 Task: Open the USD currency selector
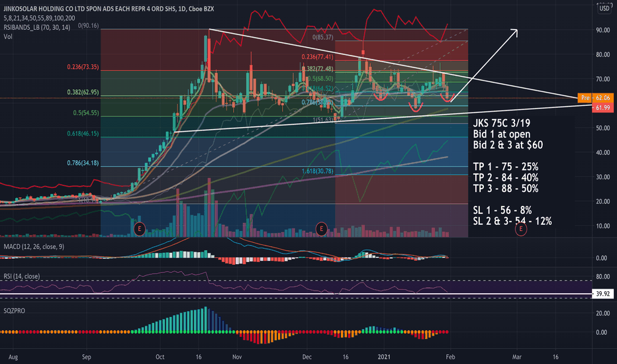coord(604,8)
